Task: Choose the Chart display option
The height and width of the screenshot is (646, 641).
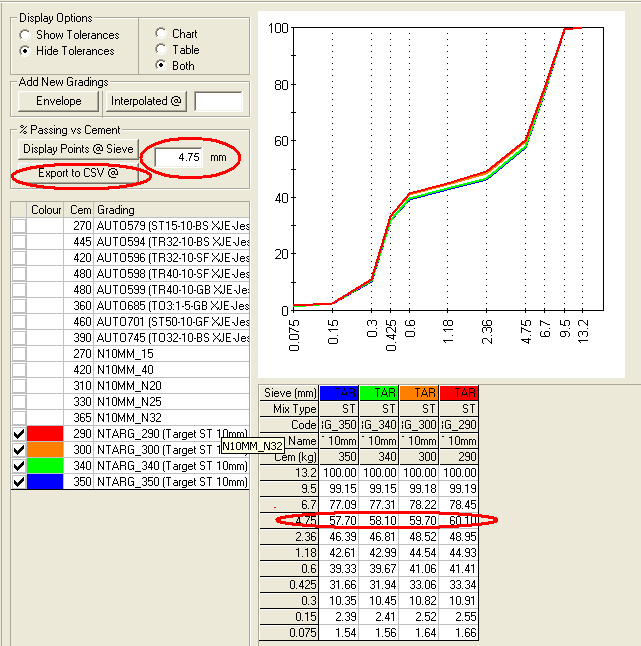Action: (161, 34)
